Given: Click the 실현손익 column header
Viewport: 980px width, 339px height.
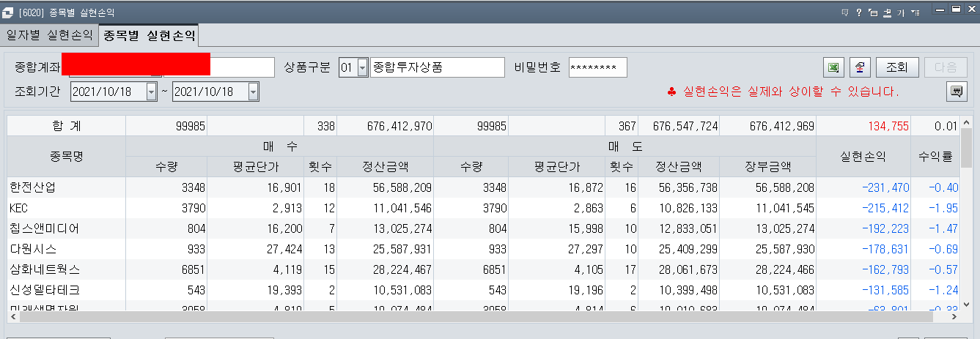Looking at the screenshot, I should coord(863,156).
